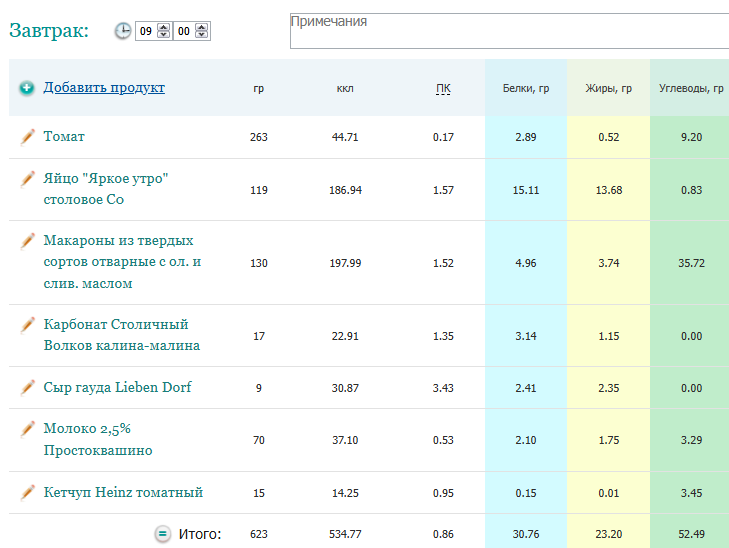729x548 pixels.
Task: Select egg calories value 186.94
Action: coord(345,190)
